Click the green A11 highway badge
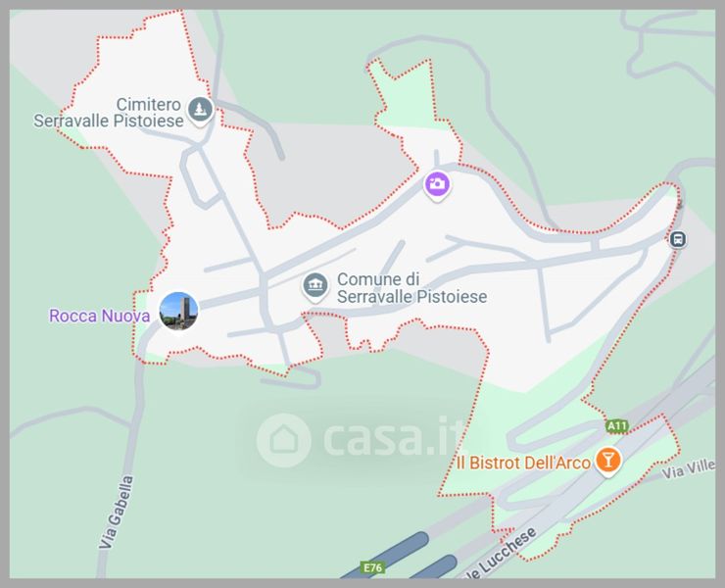725x588 pixels. pos(617,426)
